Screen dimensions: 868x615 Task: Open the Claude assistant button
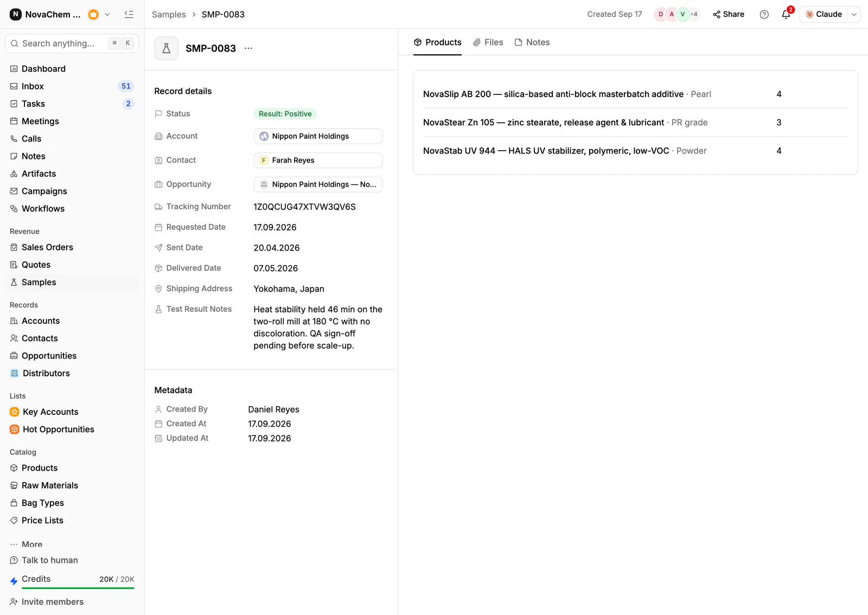point(824,15)
